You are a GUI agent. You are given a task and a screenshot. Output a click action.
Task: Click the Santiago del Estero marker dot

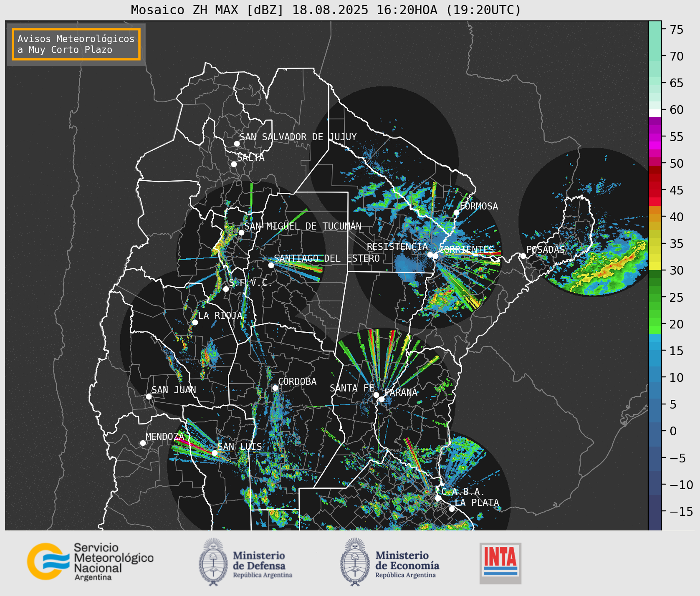point(270,265)
